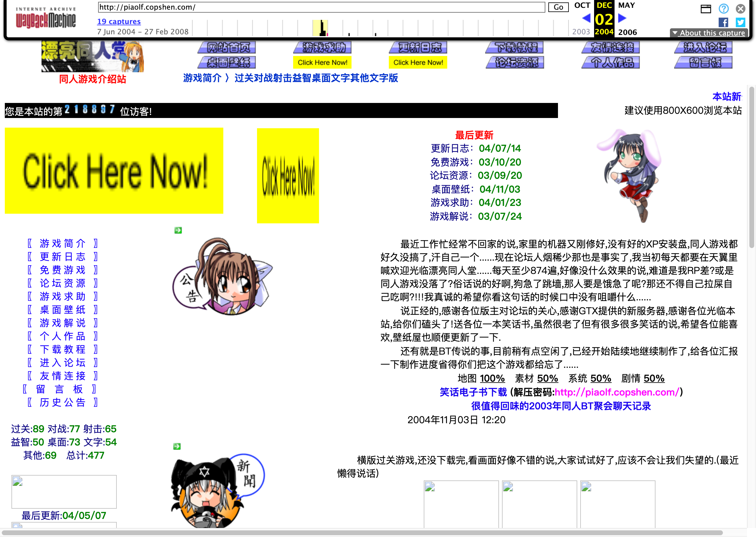756x537 pixels.
Task: Open the 个人作品 top navigation button
Action: click(x=611, y=63)
